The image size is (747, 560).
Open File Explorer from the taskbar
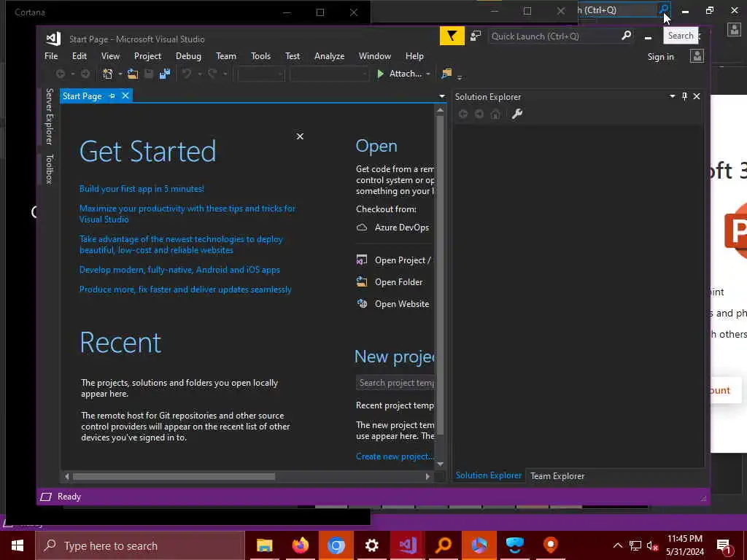click(264, 545)
